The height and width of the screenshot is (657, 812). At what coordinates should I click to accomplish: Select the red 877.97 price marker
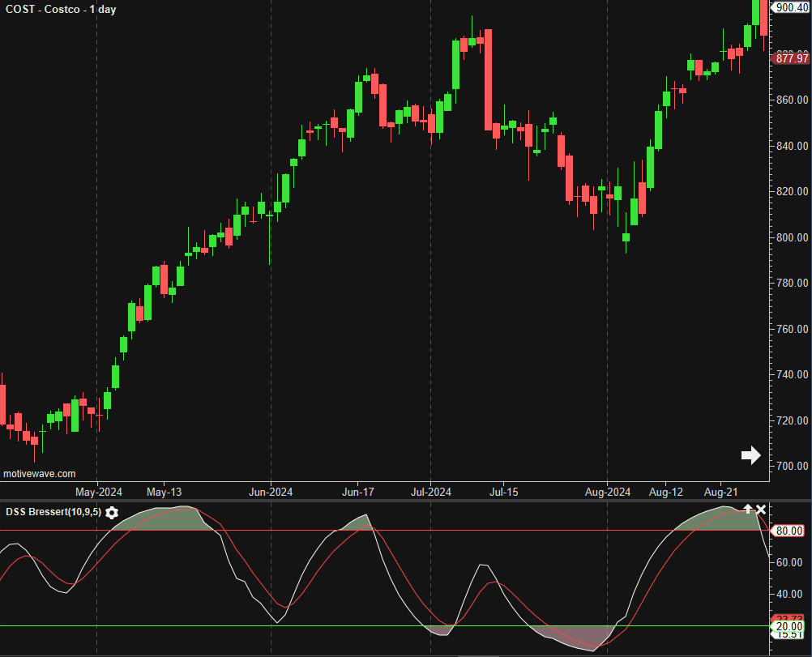click(791, 58)
